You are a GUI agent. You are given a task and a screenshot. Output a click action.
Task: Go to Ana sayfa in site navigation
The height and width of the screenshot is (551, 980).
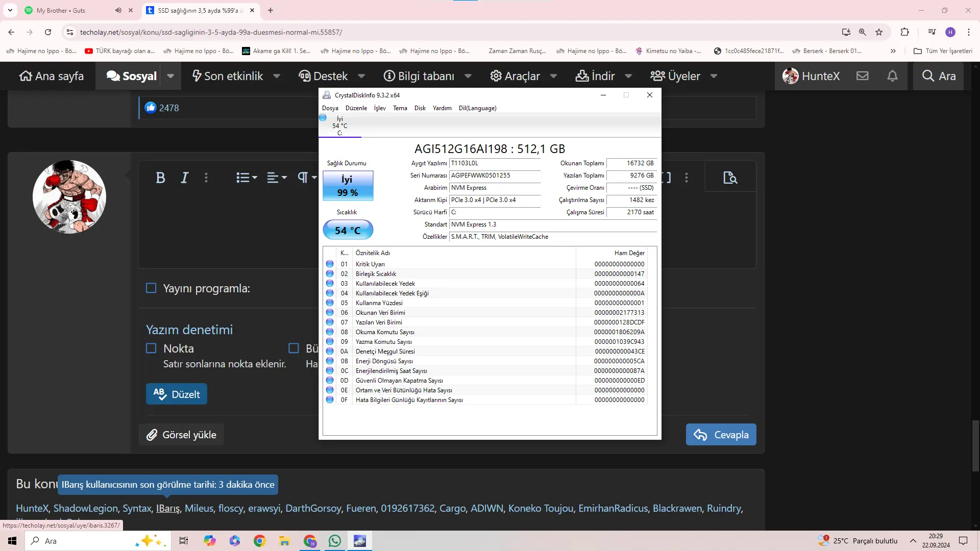[52, 76]
